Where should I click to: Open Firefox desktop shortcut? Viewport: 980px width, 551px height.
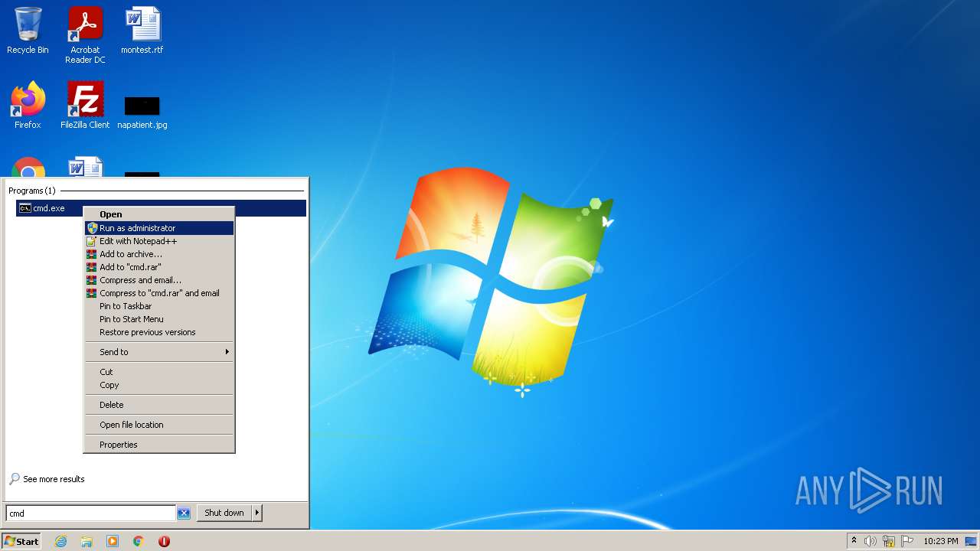pyautogui.click(x=28, y=105)
